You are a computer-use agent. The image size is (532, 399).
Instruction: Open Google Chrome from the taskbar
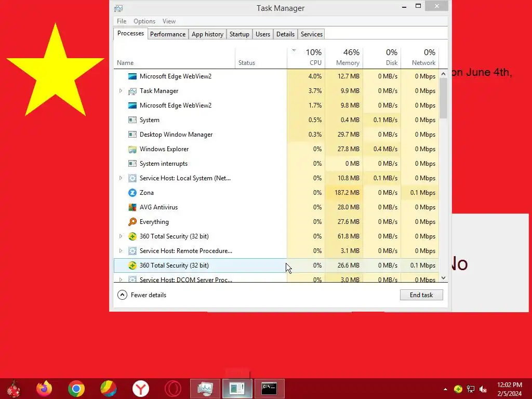tap(76, 389)
